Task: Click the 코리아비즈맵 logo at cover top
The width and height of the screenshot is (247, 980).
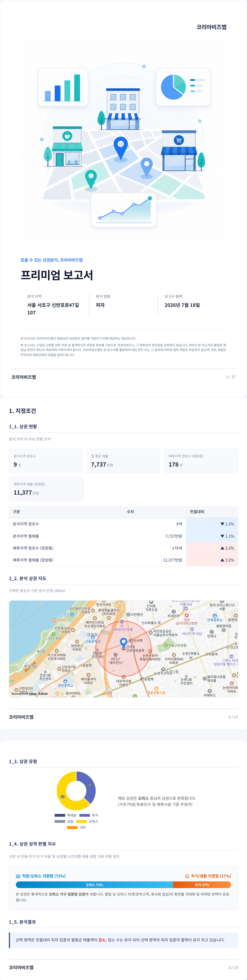Action: point(212,27)
